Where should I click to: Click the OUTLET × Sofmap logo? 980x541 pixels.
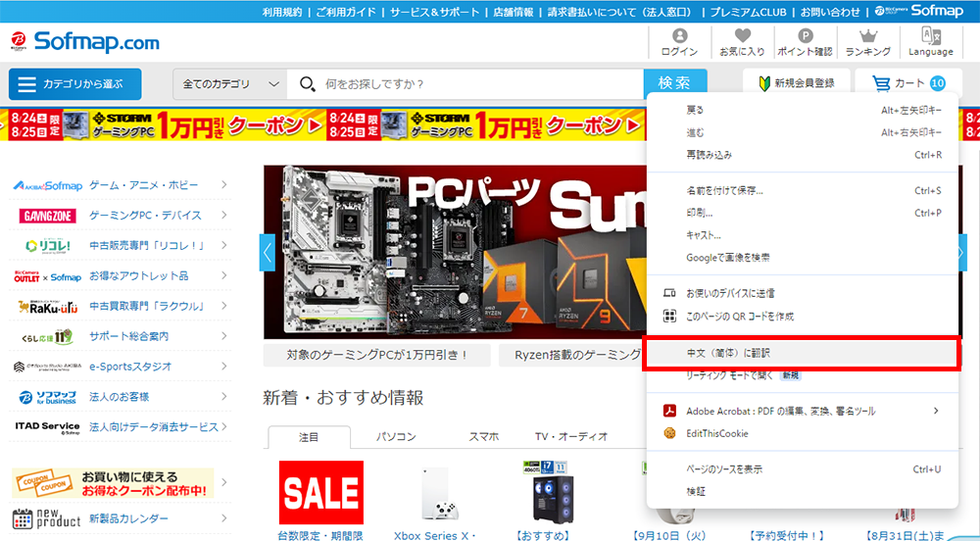[x=48, y=276]
